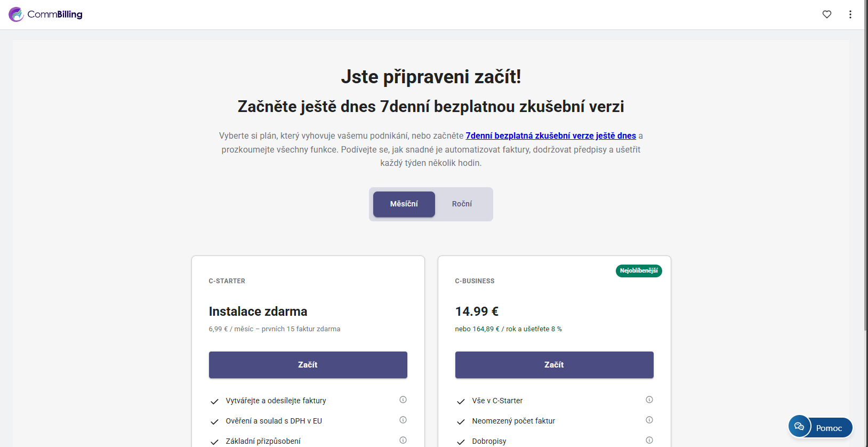Click Začít button under C-Starter plan
Viewport: 868px width, 447px height.
[308, 365]
